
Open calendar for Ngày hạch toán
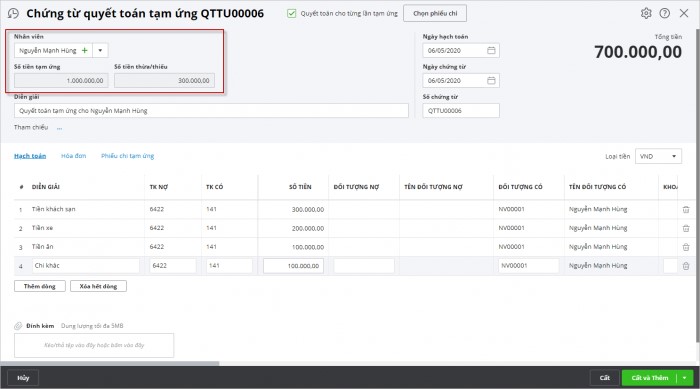coord(491,50)
